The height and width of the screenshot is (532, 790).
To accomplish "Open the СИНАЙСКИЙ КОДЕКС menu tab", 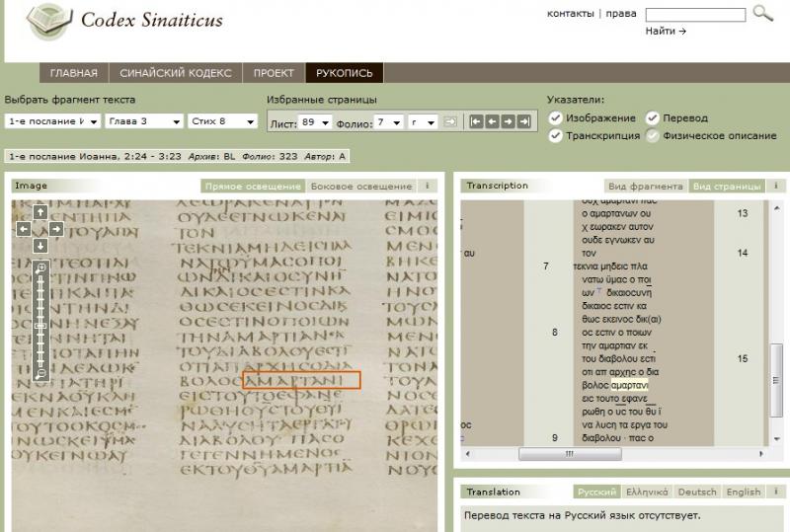I will [x=176, y=73].
